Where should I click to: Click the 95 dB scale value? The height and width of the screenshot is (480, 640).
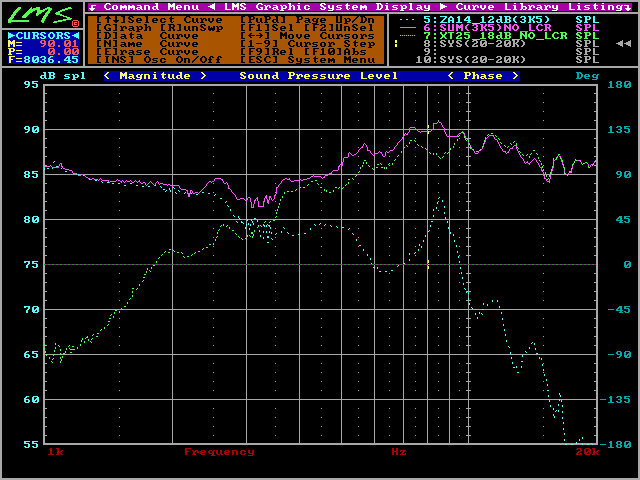point(31,85)
